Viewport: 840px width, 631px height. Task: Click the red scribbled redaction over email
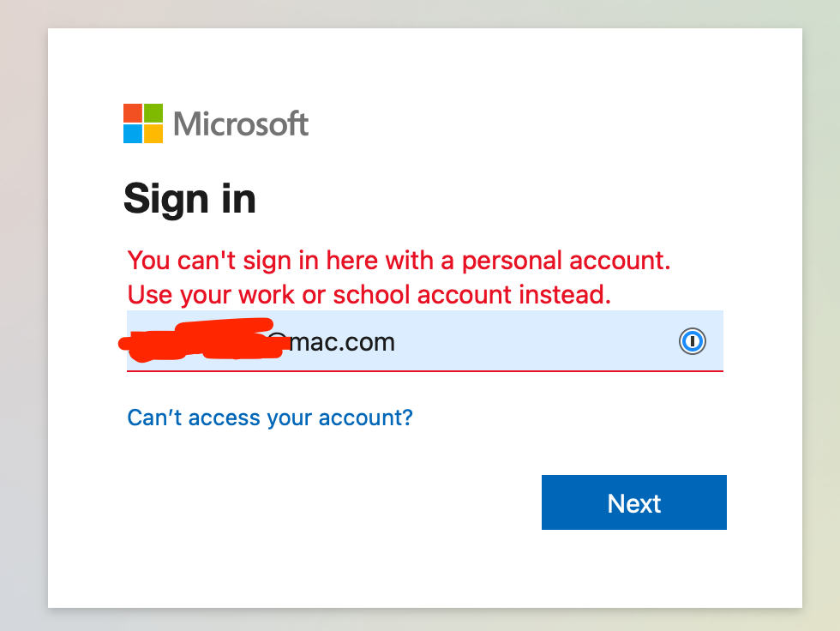[x=201, y=340]
